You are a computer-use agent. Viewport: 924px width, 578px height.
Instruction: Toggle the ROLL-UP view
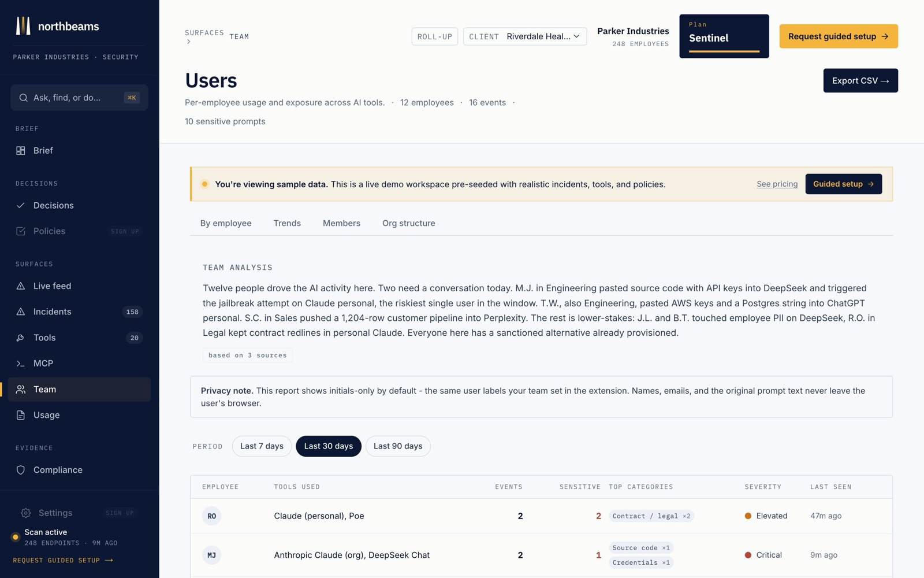click(435, 36)
